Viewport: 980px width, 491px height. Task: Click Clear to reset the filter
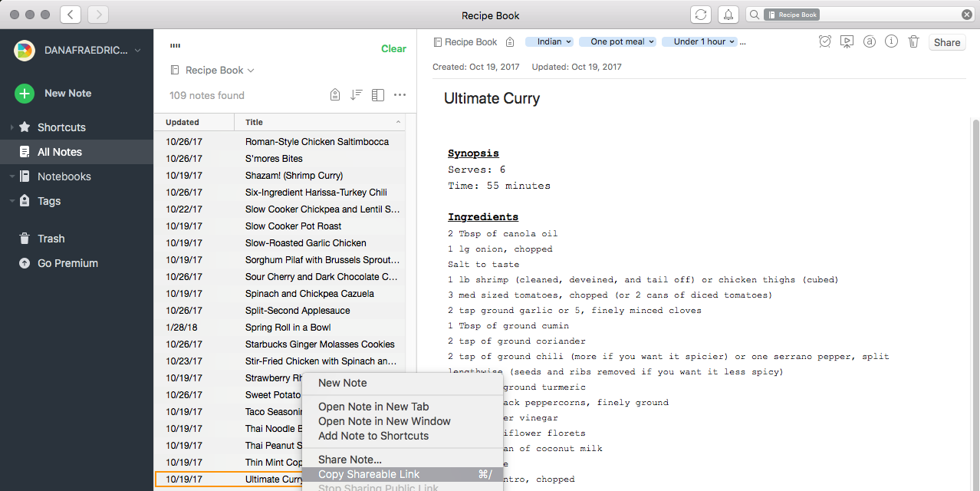tap(393, 48)
